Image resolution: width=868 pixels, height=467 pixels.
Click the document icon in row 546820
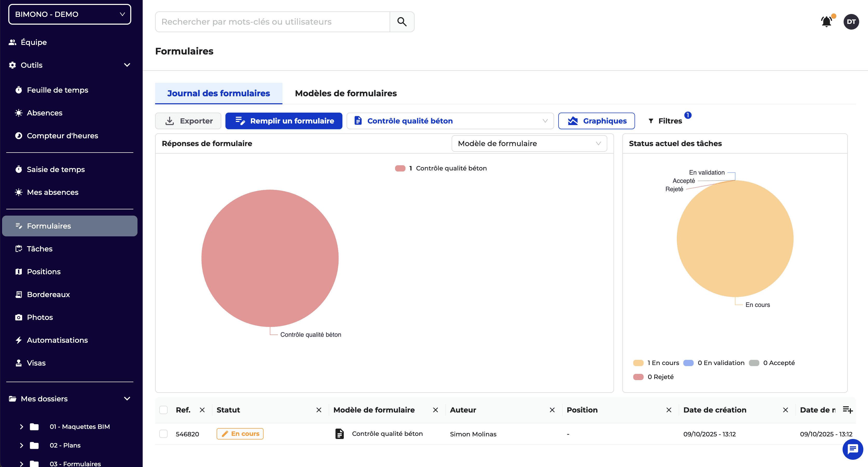tap(339, 434)
